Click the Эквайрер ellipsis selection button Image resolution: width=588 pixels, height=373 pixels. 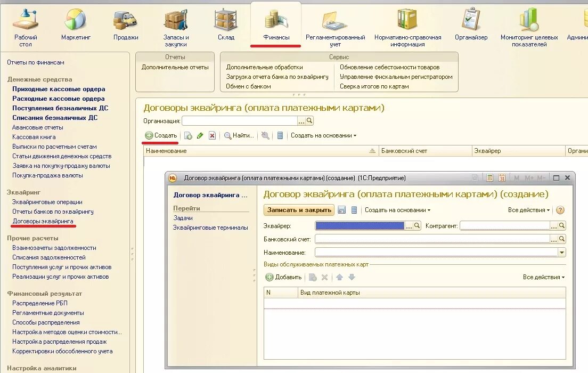409,226
